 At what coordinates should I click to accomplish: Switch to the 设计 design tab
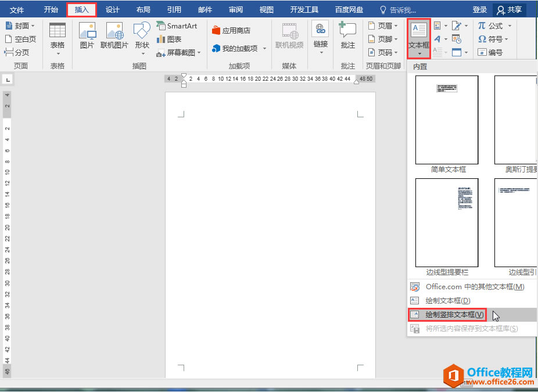tap(113, 10)
